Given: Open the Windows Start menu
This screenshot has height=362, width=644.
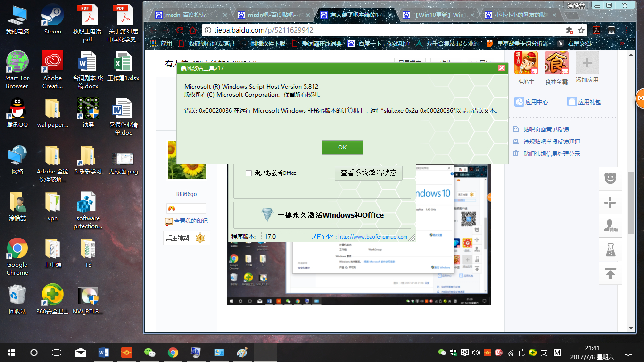Looking at the screenshot, I should coord(11,353).
